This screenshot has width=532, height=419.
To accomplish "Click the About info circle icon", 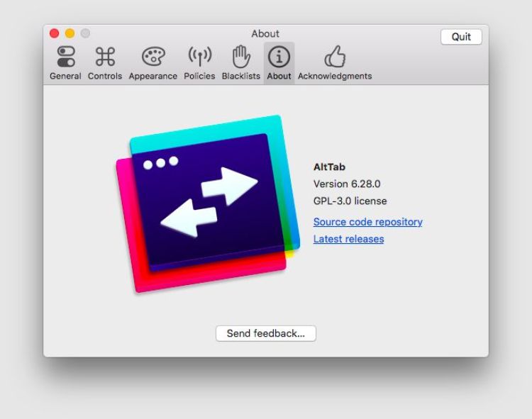I will pyautogui.click(x=279, y=57).
